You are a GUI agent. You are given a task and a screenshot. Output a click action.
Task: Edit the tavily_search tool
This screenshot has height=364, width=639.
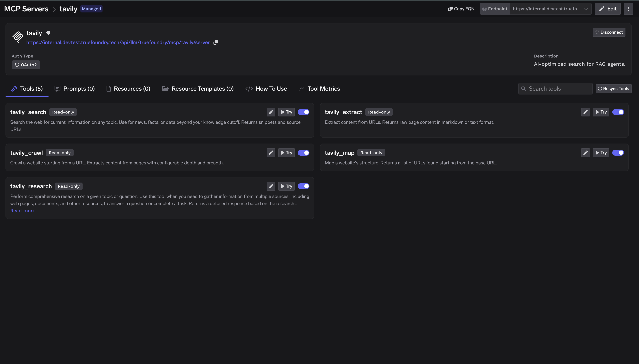point(271,112)
